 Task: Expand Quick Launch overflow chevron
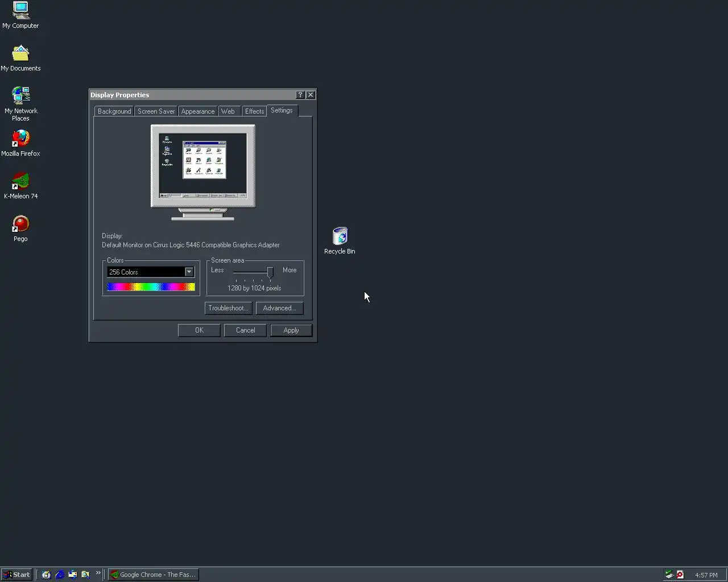click(x=98, y=573)
